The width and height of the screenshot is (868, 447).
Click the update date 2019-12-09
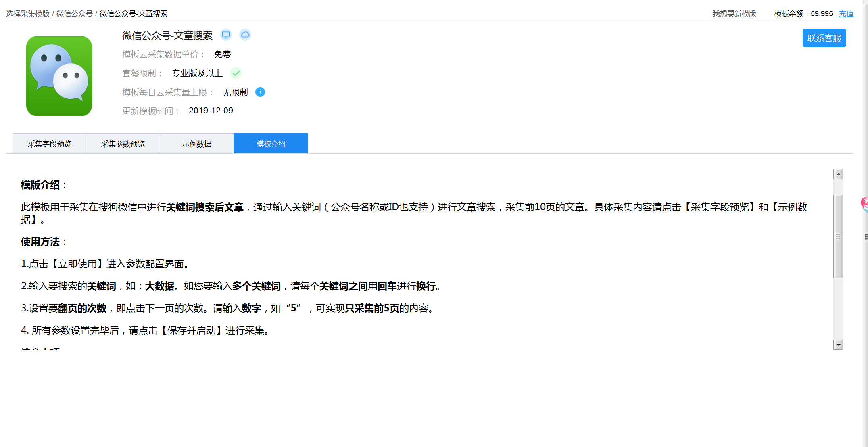point(211,111)
